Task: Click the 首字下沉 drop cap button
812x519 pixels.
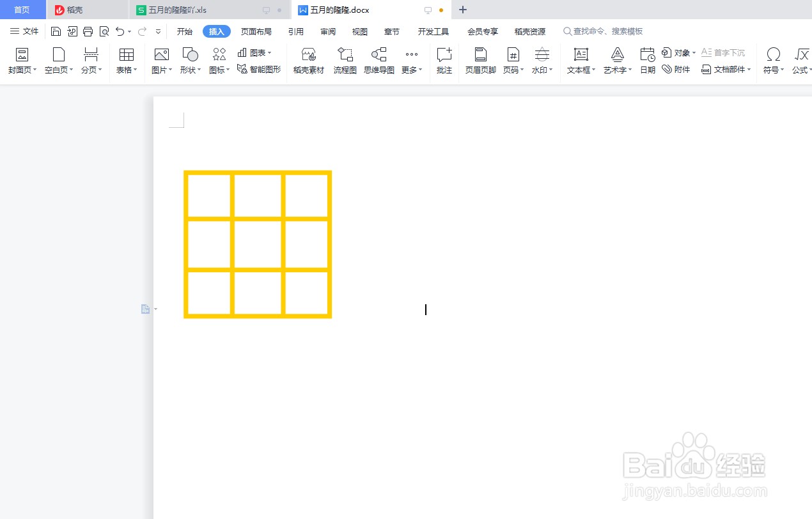Action: point(723,52)
